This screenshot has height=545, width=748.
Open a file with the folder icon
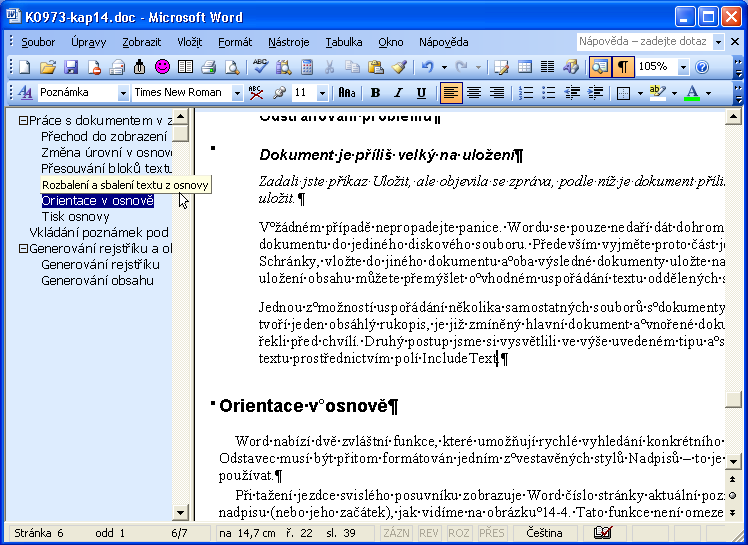47,67
